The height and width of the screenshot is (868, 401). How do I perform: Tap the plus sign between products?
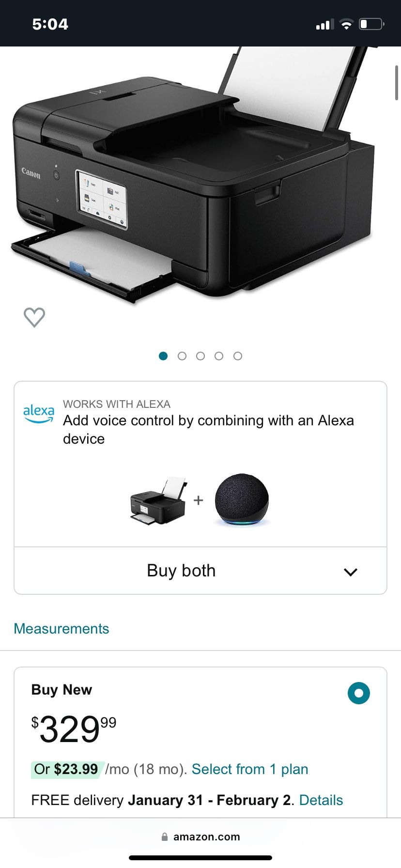(x=198, y=500)
